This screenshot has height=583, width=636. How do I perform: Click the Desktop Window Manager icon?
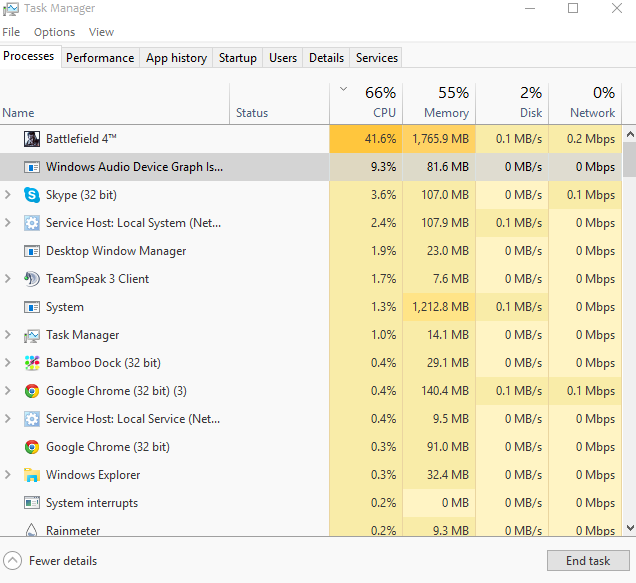tap(32, 251)
